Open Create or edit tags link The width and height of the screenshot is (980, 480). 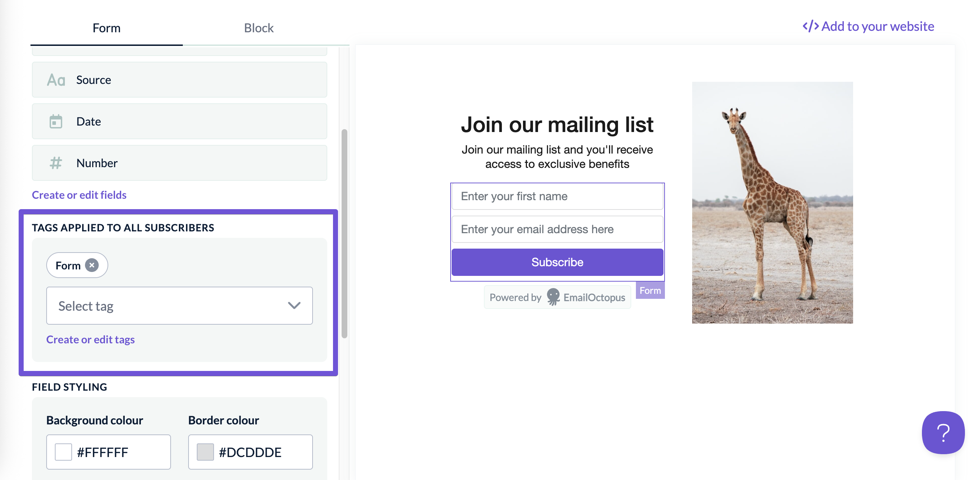[x=91, y=339]
